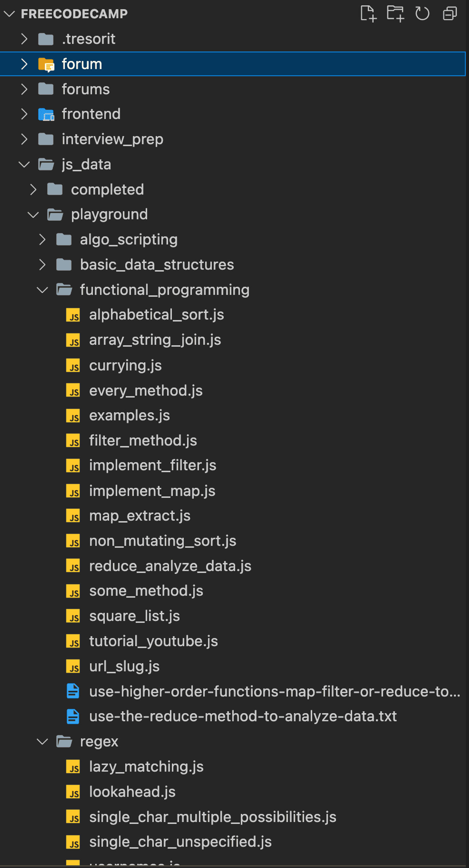The image size is (469, 868).
Task: Click the New Folder icon in explorer header
Action: click(395, 14)
